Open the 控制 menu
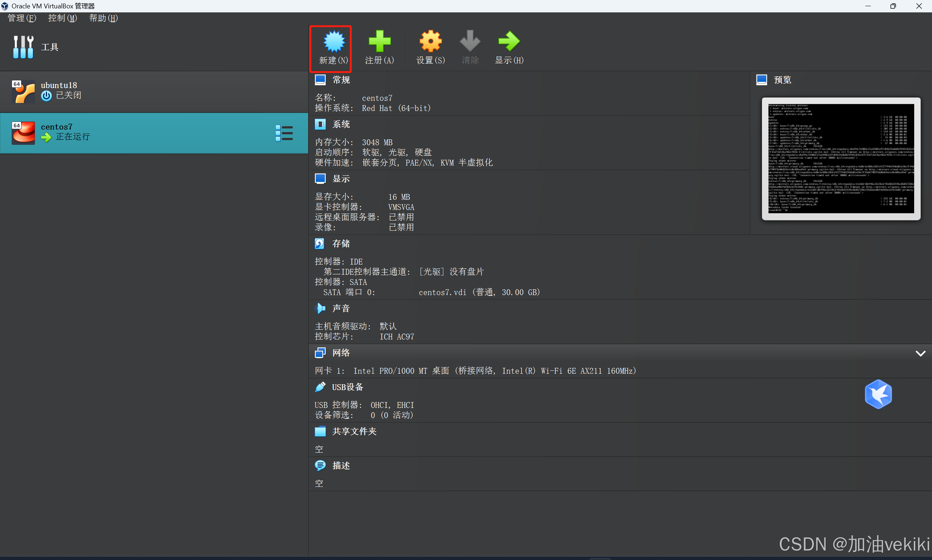 [x=62, y=18]
